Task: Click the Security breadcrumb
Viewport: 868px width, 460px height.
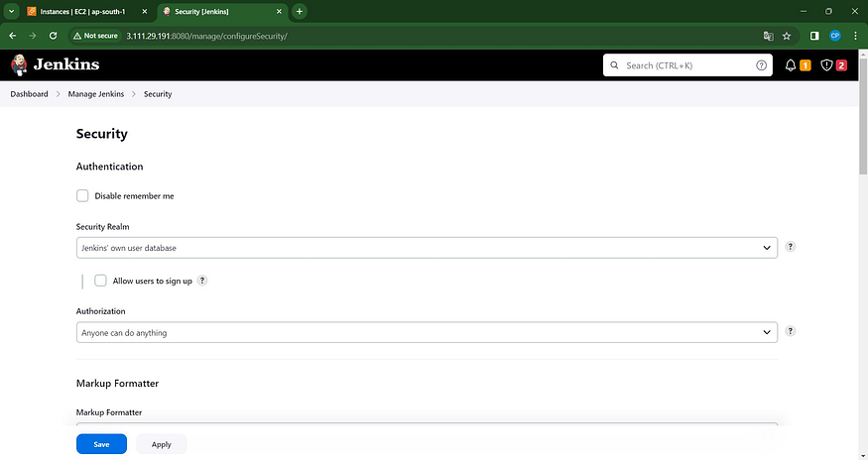Action: [158, 94]
